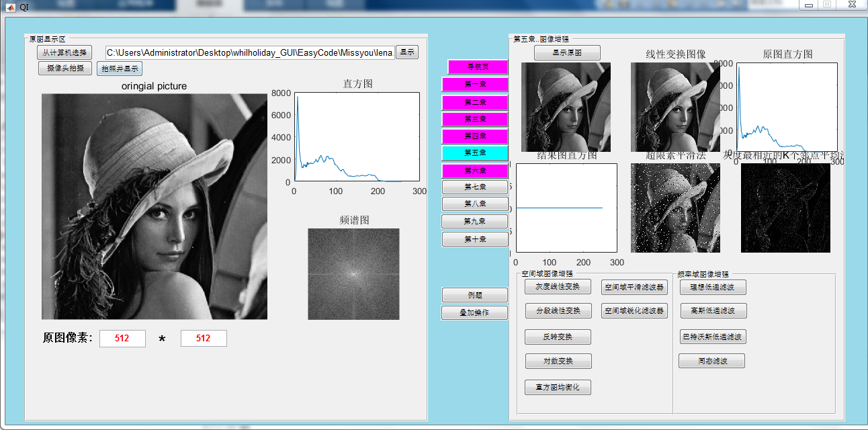Click the 直方图 plot in left panel
This screenshot has height=430, width=868.
click(357, 137)
